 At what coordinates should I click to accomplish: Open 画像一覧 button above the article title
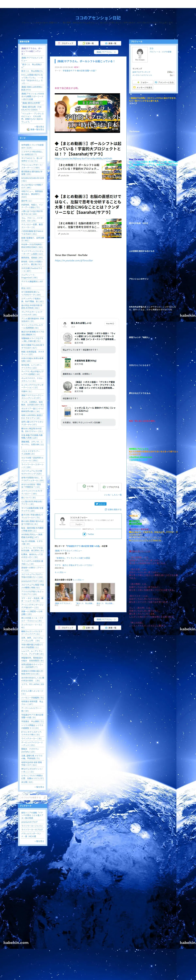[x=111, y=43]
